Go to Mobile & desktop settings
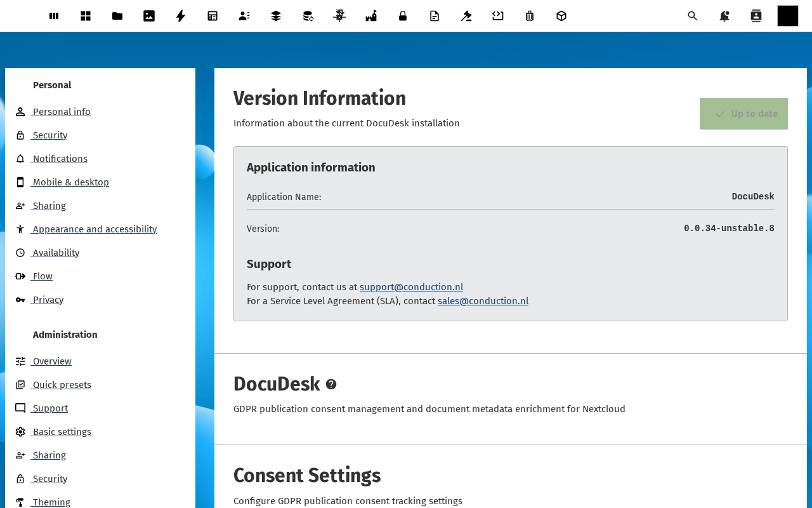 (70, 182)
